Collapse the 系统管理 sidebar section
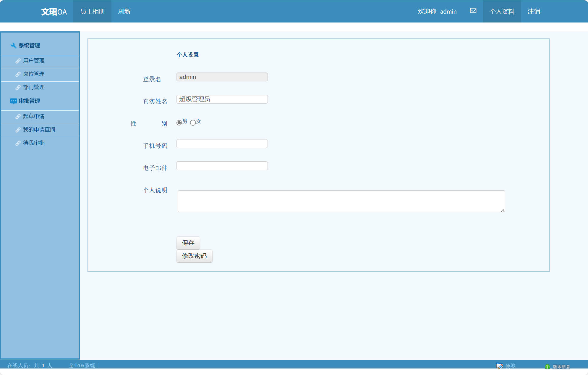 point(29,45)
